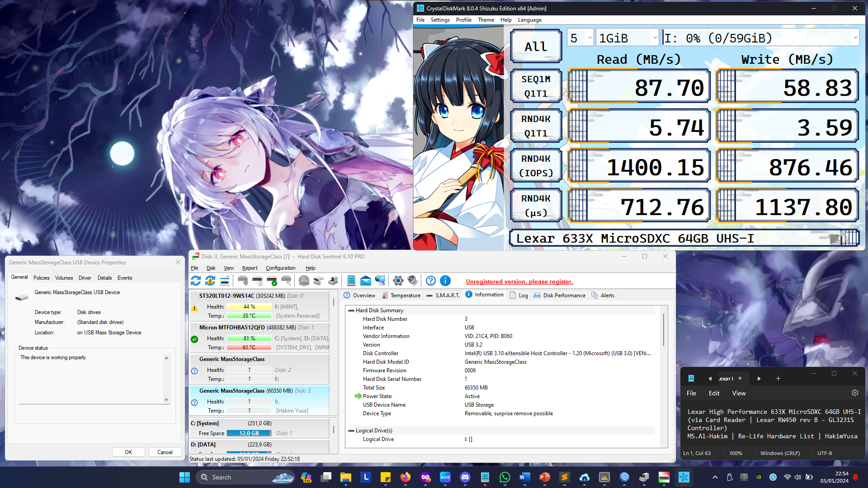
Task: Select the ST320LT012-9WS14C disk entry
Action: [259, 306]
